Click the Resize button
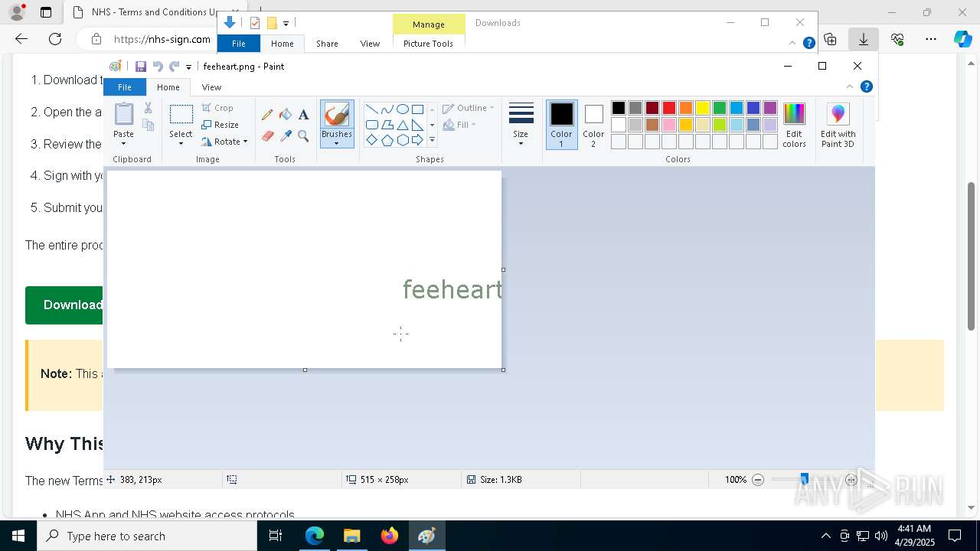The width and height of the screenshot is (980, 551). coord(220,125)
